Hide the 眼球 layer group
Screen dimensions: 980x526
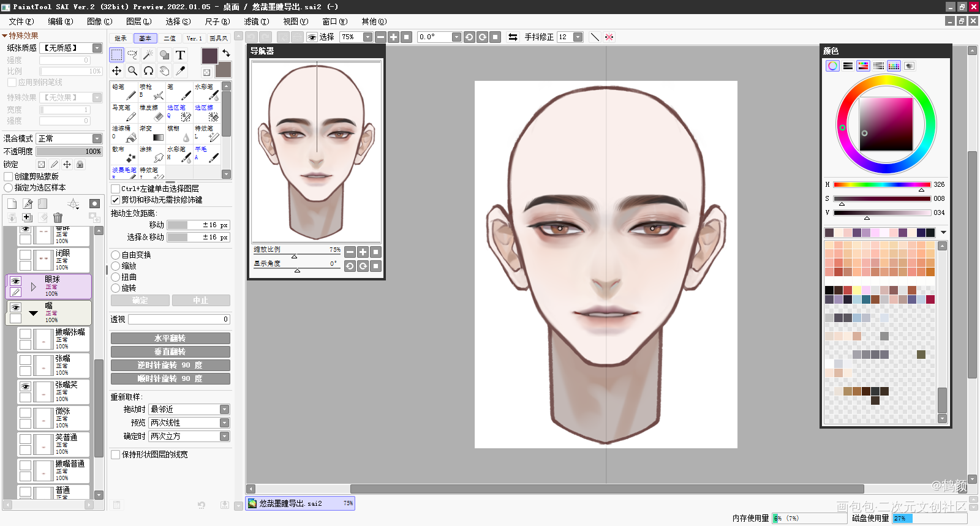click(16, 282)
